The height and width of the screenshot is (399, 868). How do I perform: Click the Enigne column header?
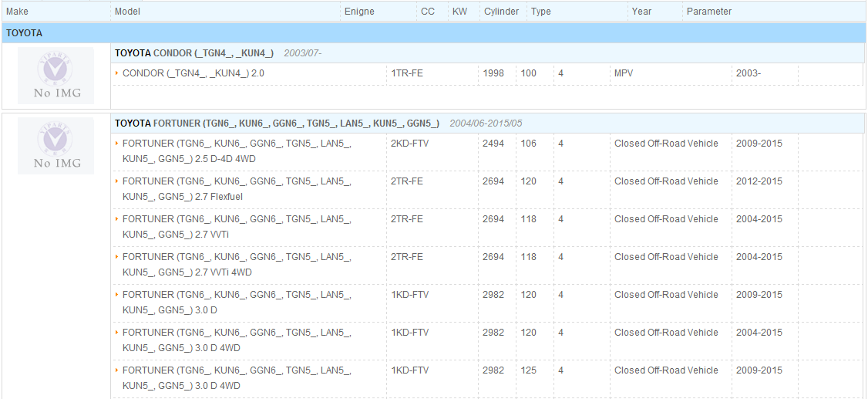click(359, 12)
